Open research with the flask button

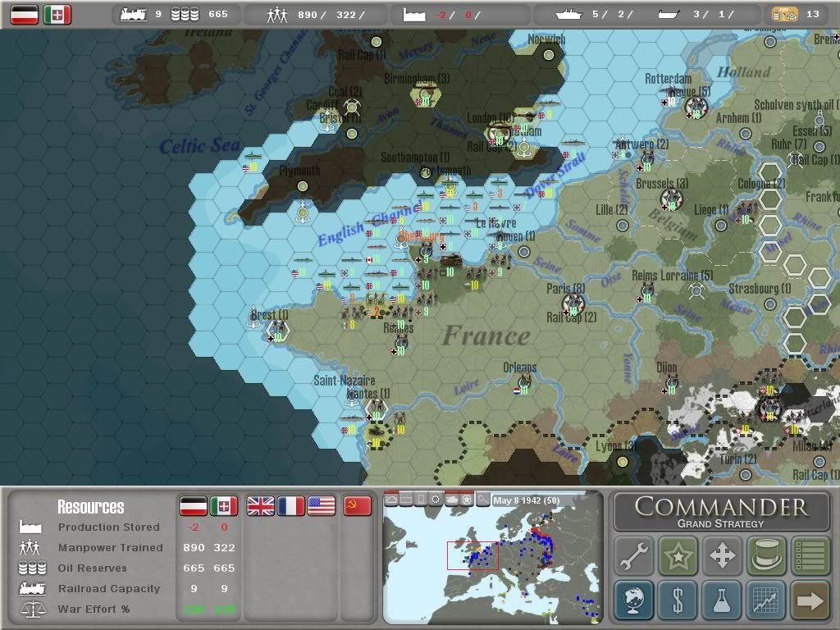point(722,600)
